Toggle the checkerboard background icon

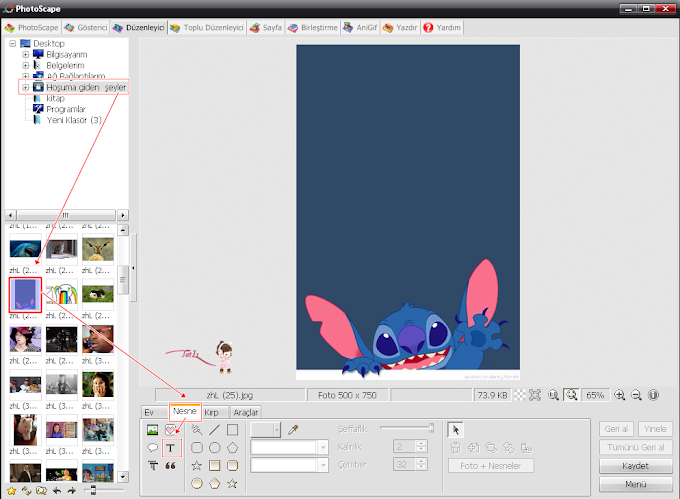pos(520,395)
